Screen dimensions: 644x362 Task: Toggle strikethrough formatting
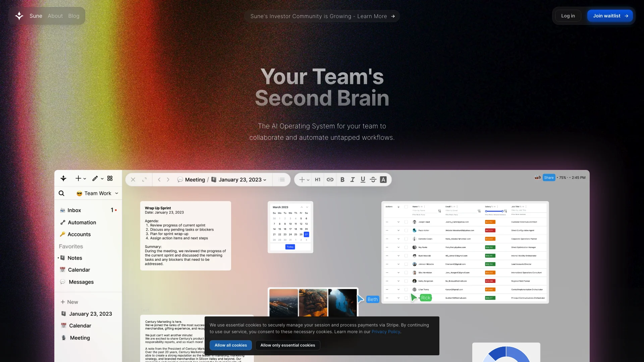pyautogui.click(x=373, y=180)
